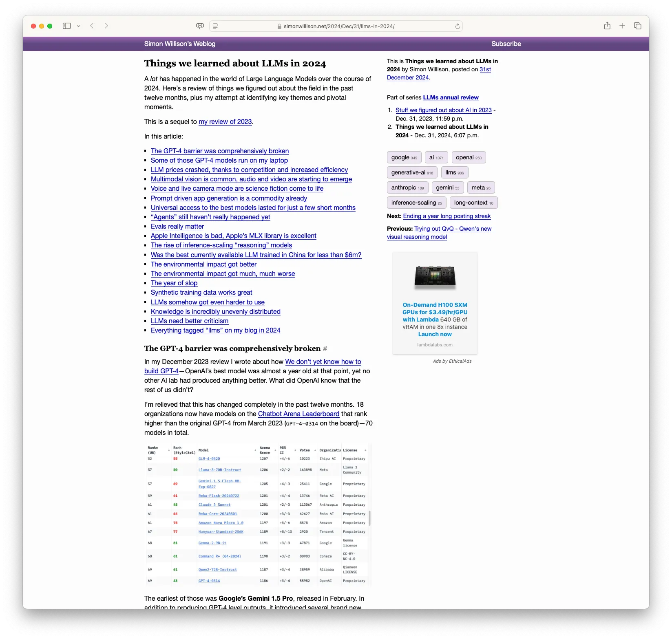Sort leaderboard by the Votes column arrow
Image resolution: width=672 pixels, height=639 pixels.
tap(315, 450)
